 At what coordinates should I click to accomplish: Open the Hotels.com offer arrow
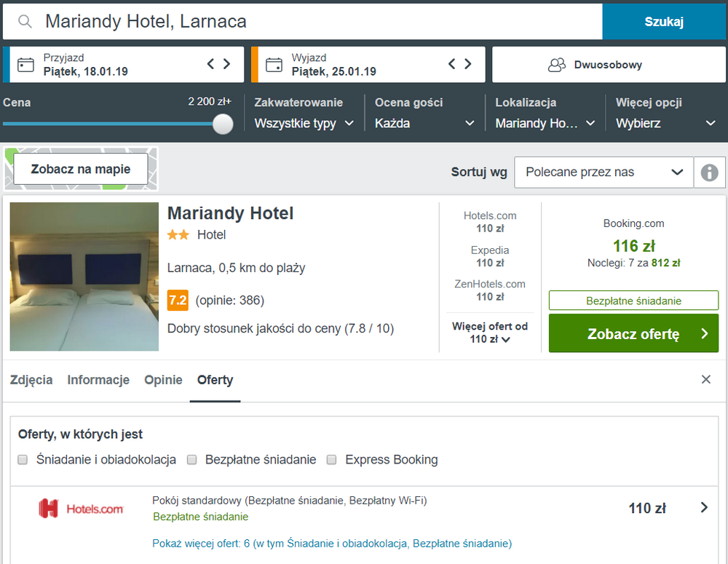pos(704,507)
